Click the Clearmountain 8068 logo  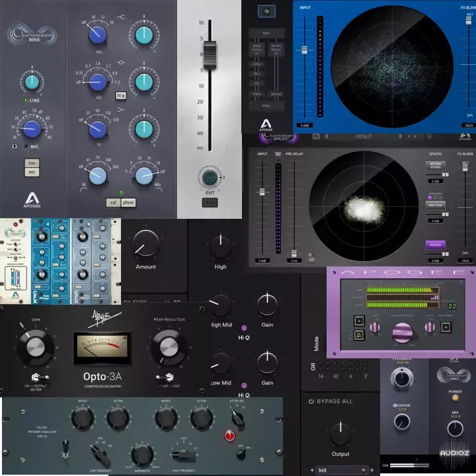pyautogui.click(x=32, y=34)
